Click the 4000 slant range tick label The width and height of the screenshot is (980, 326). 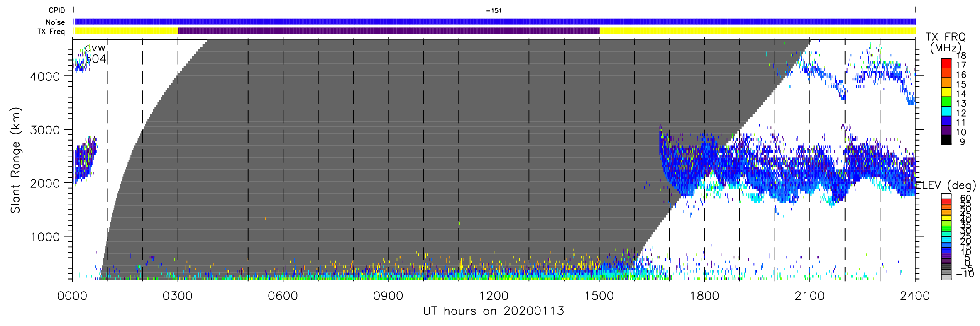coord(45,77)
